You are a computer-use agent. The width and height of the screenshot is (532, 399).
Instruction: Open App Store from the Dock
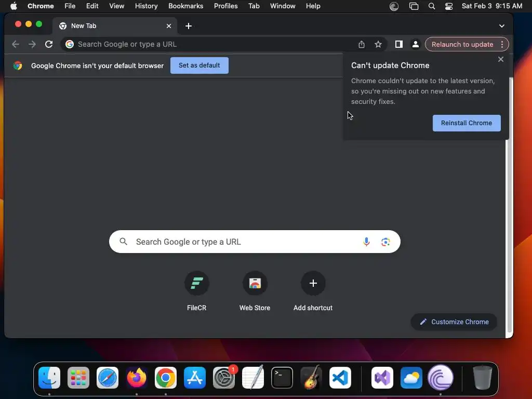click(x=195, y=378)
